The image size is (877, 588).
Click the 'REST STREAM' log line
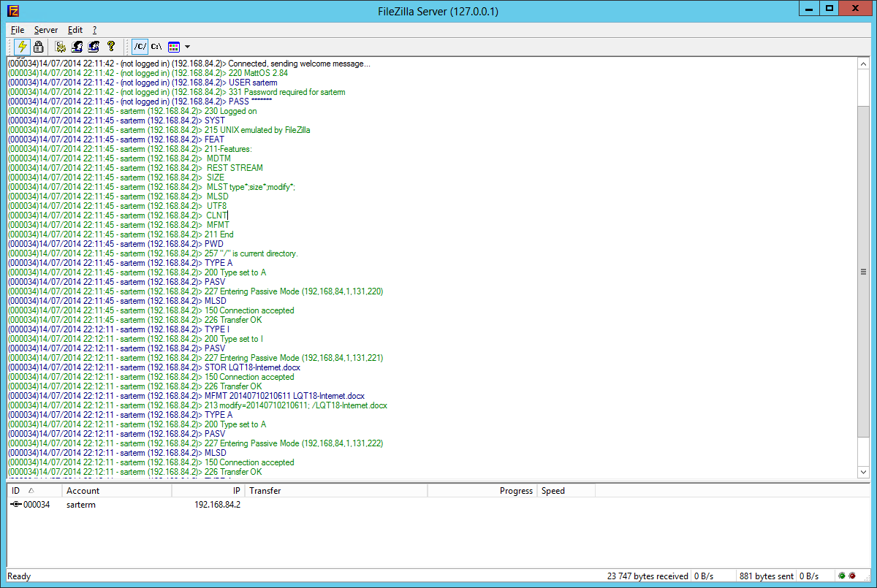(x=135, y=168)
